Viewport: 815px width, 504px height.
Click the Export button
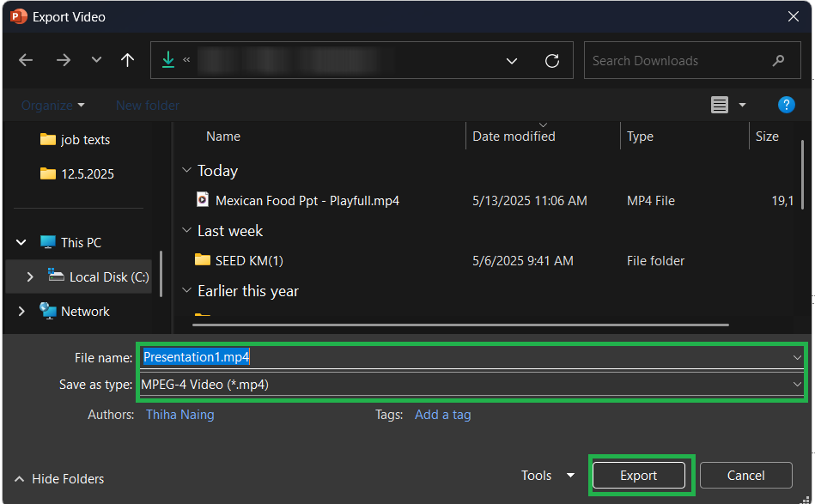(x=639, y=476)
